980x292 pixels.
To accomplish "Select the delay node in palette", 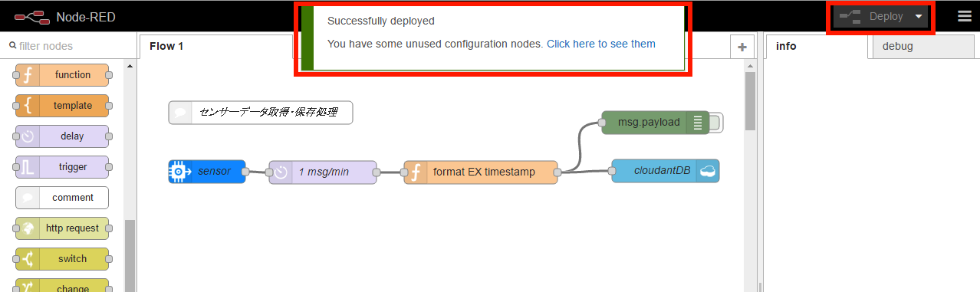I will click(x=62, y=136).
